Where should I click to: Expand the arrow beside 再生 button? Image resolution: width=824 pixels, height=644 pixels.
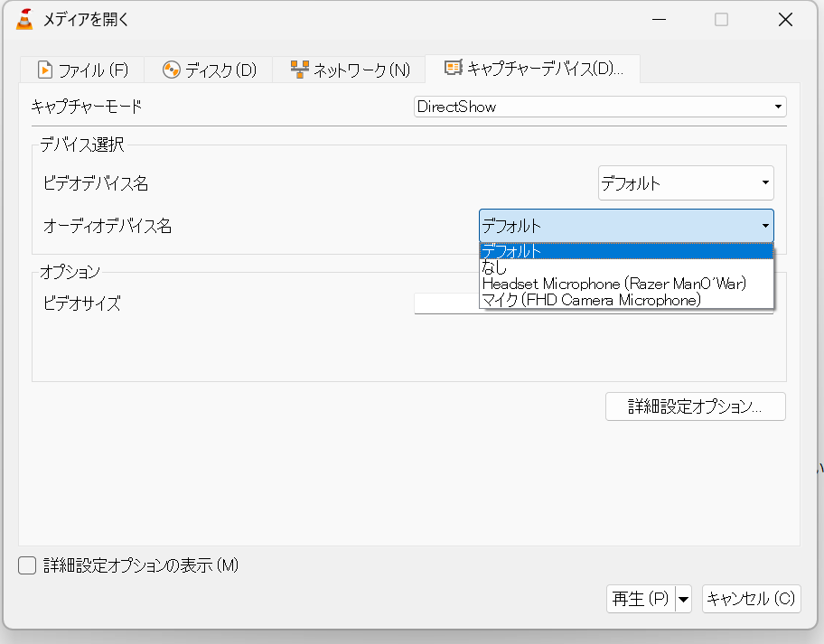[683, 598]
